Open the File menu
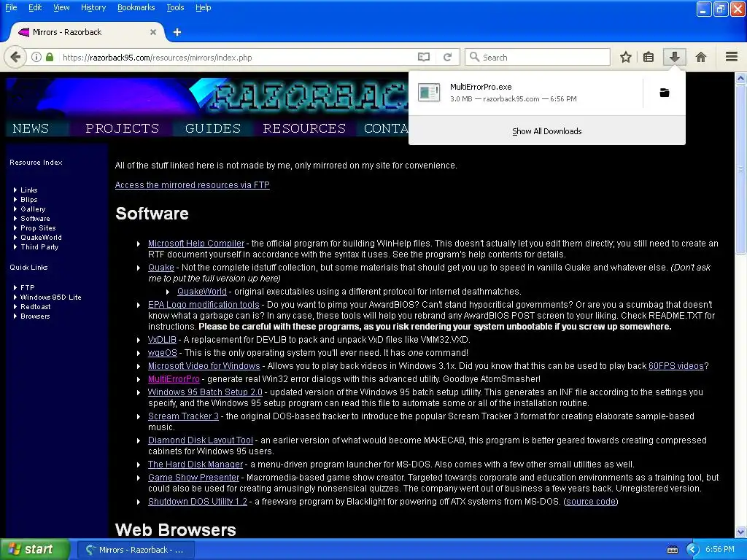This screenshot has height=560, width=747. click(x=11, y=7)
